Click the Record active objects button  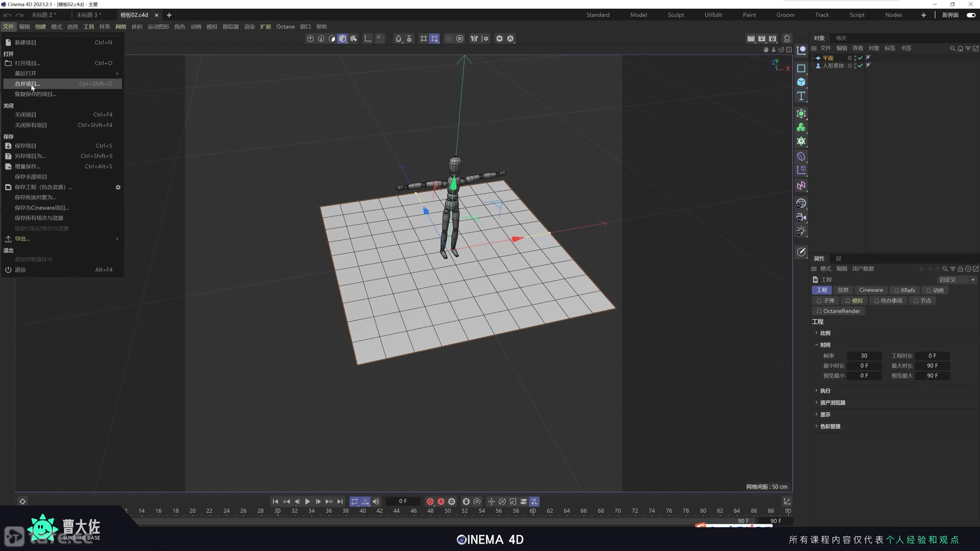[430, 501]
